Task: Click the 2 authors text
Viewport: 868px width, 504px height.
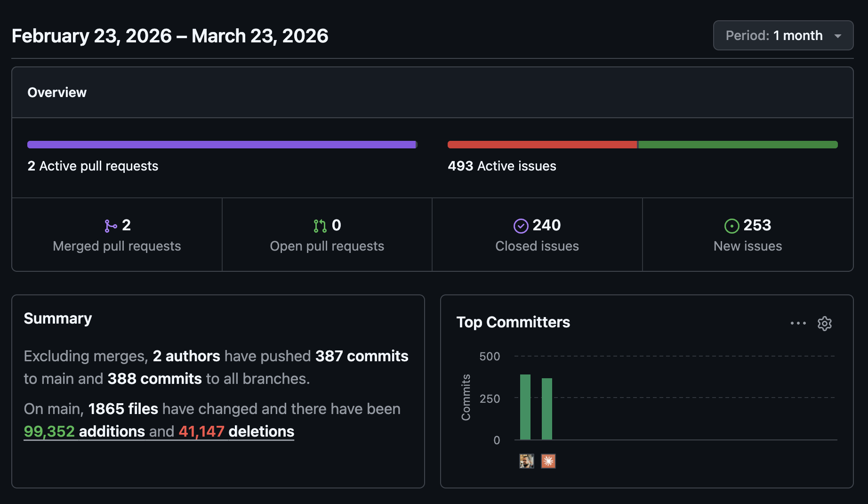Action: point(186,356)
